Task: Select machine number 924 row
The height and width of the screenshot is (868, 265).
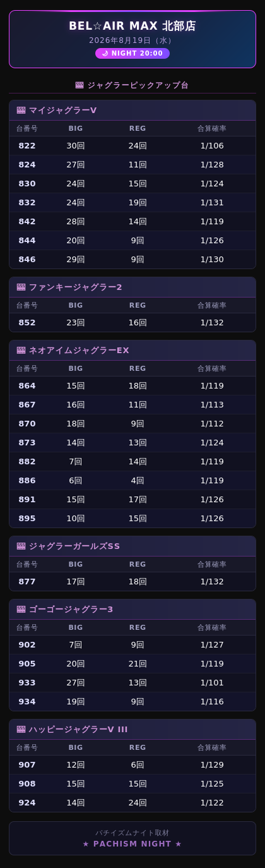Action: pyautogui.click(x=132, y=802)
